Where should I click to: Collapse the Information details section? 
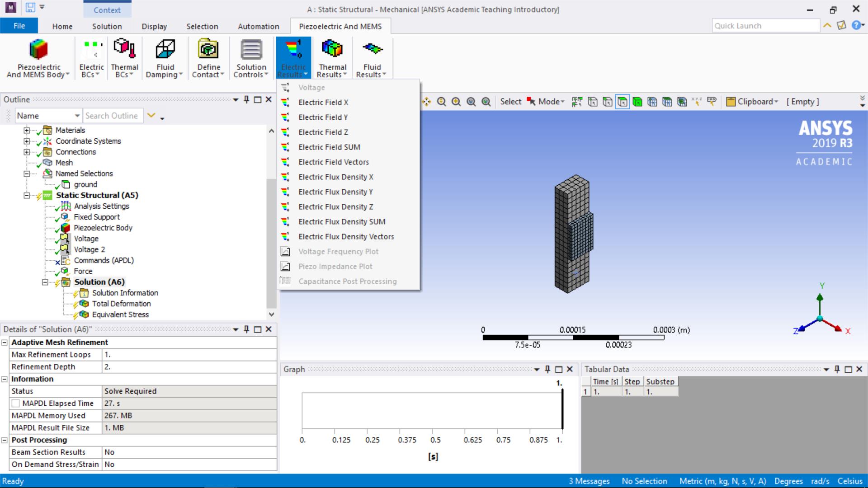pos(5,379)
